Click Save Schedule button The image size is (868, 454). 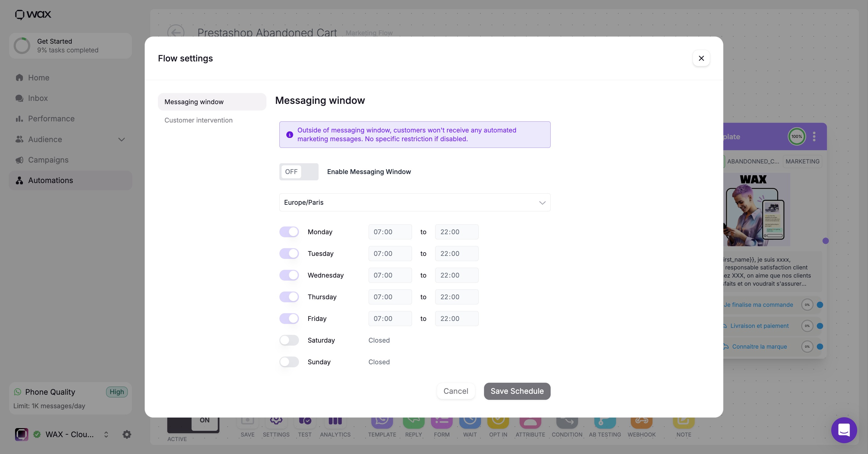pyautogui.click(x=517, y=391)
